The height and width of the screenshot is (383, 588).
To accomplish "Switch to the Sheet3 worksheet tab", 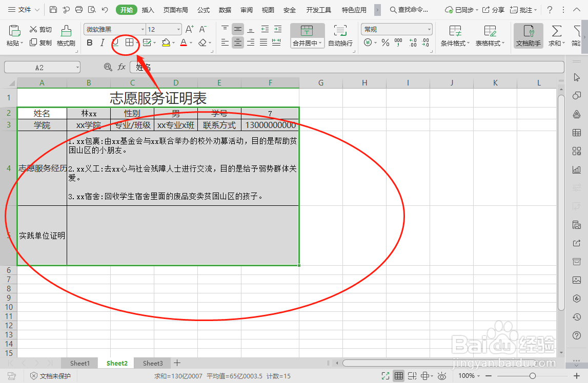I will [x=152, y=363].
